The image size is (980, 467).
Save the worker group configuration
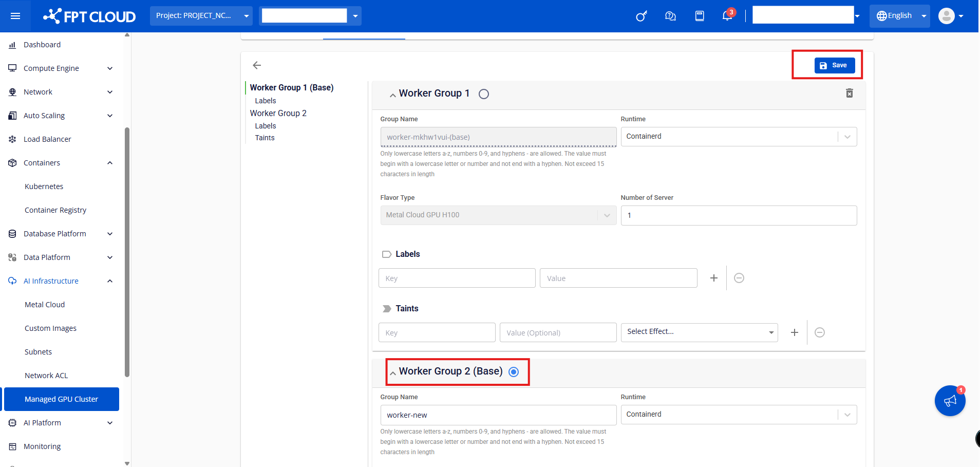tap(834, 65)
